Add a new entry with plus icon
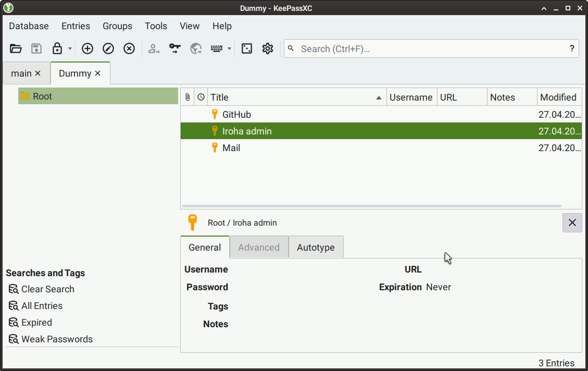Image resolution: width=588 pixels, height=371 pixels. [87, 49]
